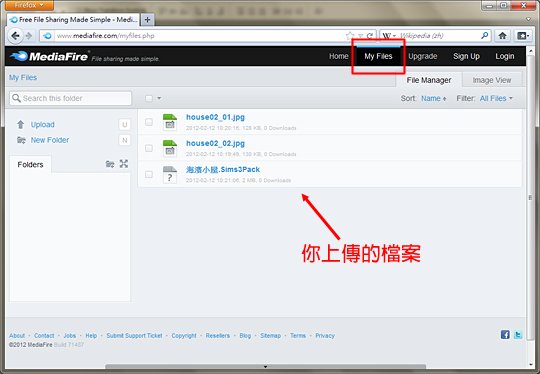Open the Facebook icon in footer
Screen dimensions: 540x374
(505, 334)
